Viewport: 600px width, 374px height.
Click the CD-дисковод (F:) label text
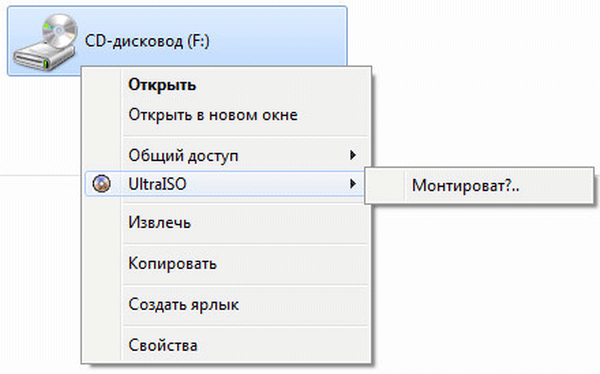tap(147, 41)
